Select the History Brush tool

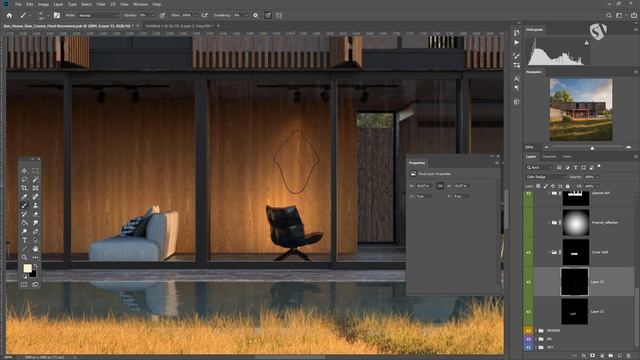[24, 214]
